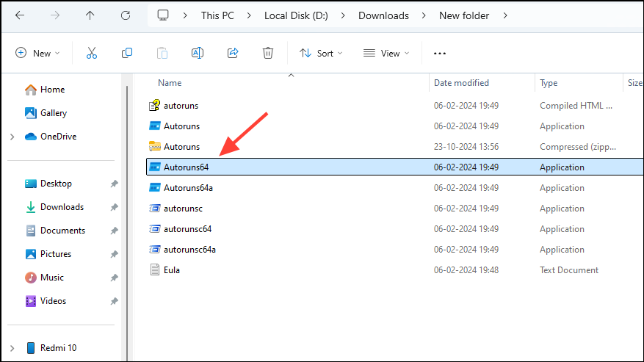Go to This PC breadcrumb
The height and width of the screenshot is (362, 644).
[x=217, y=15]
